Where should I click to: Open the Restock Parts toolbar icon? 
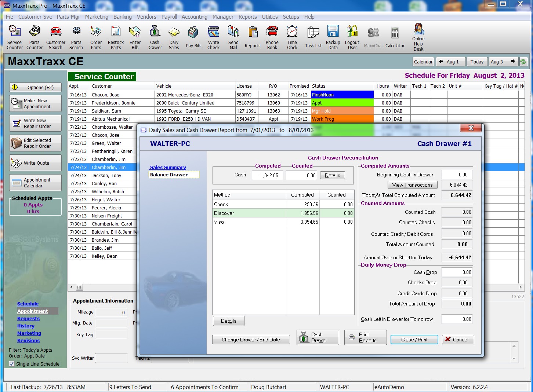116,37
